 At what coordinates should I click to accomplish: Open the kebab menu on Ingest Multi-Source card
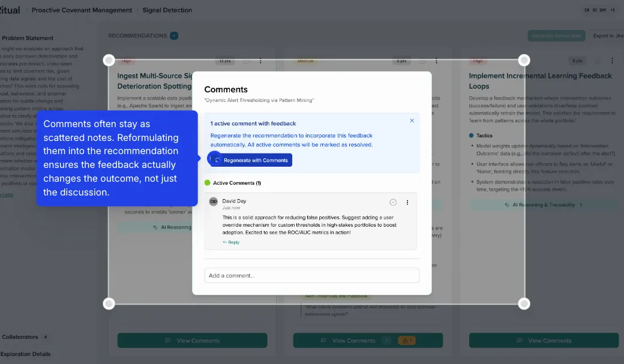pos(260,60)
